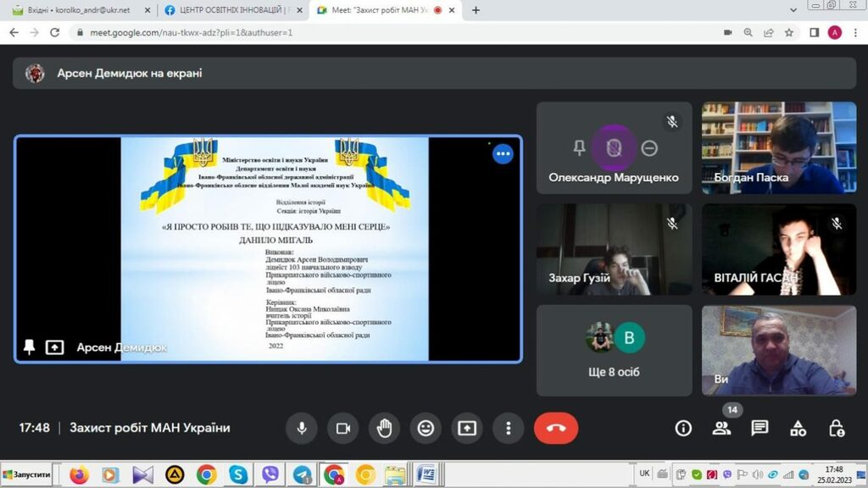This screenshot has width=868, height=488.
Task: Click the present screen button
Action: click(x=467, y=428)
